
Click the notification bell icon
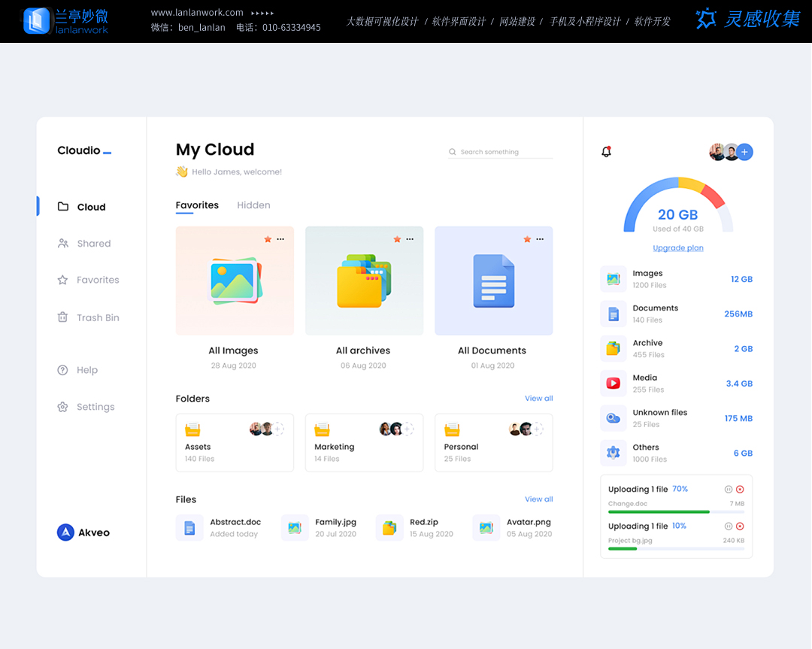click(x=606, y=152)
